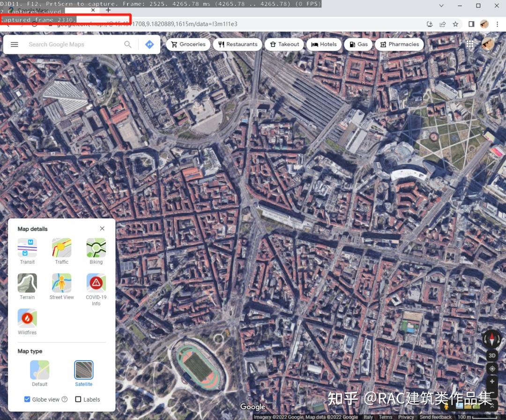The height and width of the screenshot is (420, 506).
Task: Click the Gas category chip
Action: coord(358,44)
